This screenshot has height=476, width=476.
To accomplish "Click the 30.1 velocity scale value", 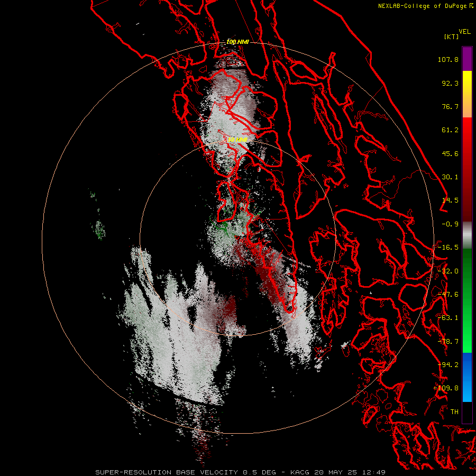I will tap(450, 177).
